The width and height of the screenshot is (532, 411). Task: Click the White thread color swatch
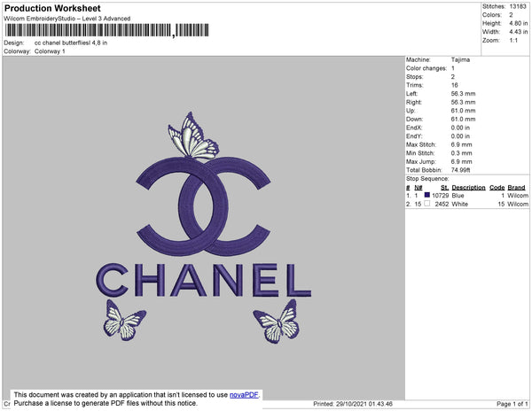[x=426, y=204]
